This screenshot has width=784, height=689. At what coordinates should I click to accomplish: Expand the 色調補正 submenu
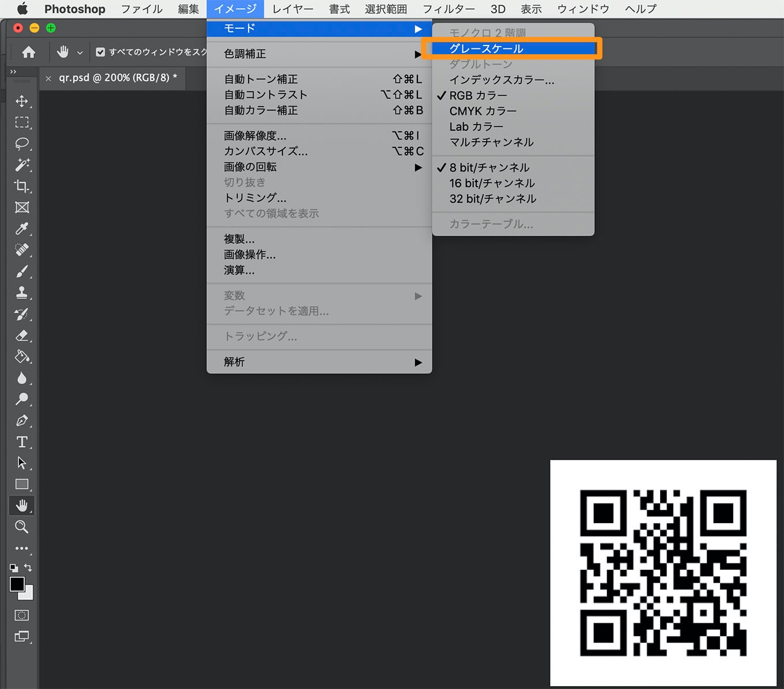click(x=319, y=54)
